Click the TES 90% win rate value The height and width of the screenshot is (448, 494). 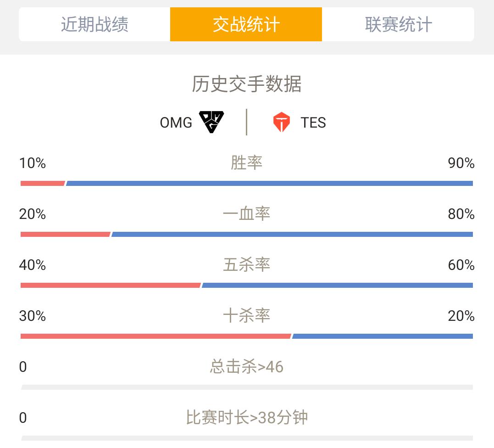pyautogui.click(x=461, y=163)
